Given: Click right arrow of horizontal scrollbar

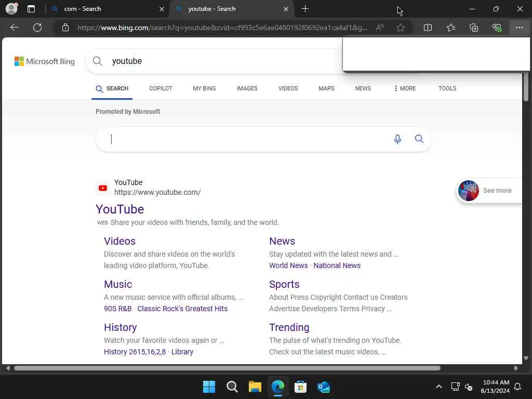Looking at the screenshot, I should coord(516,368).
